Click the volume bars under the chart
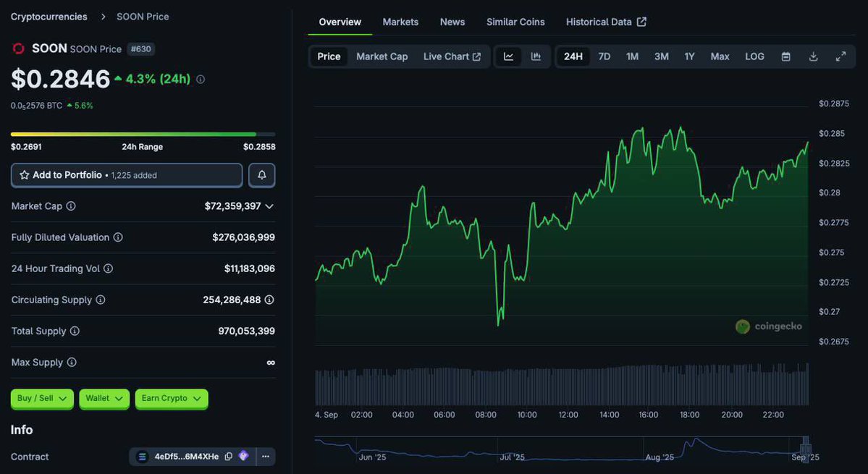Image resolution: width=868 pixels, height=474 pixels. click(x=561, y=384)
